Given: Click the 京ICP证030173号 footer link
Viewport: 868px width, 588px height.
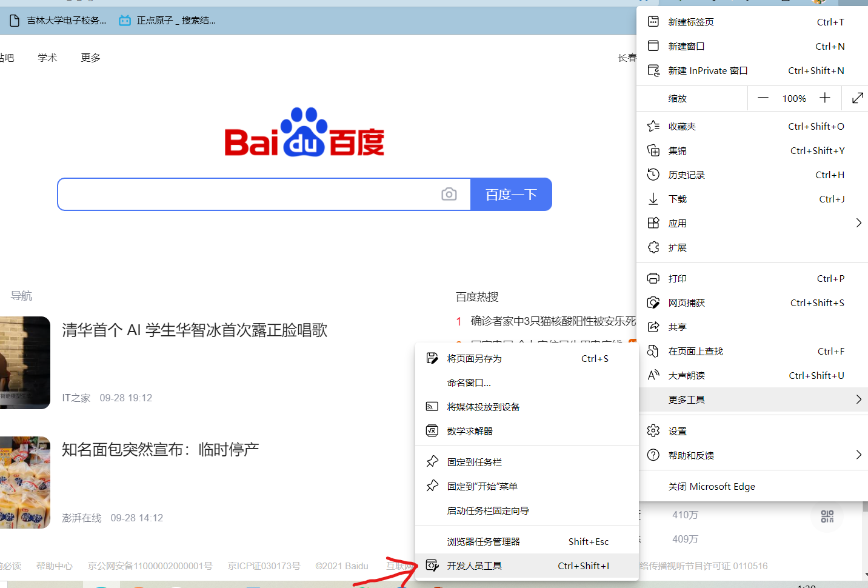Looking at the screenshot, I should coord(264,566).
